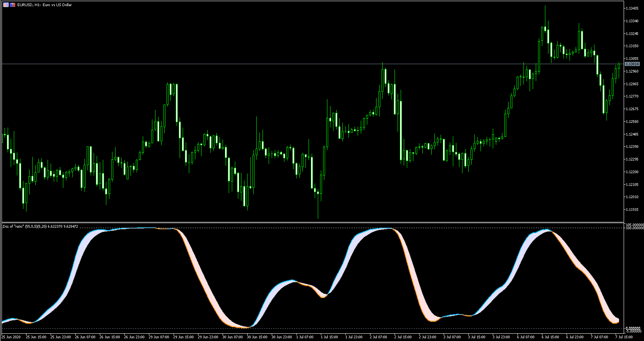Click the 1.12105 price axis label
This screenshot has height=341, width=644.
coord(632,184)
